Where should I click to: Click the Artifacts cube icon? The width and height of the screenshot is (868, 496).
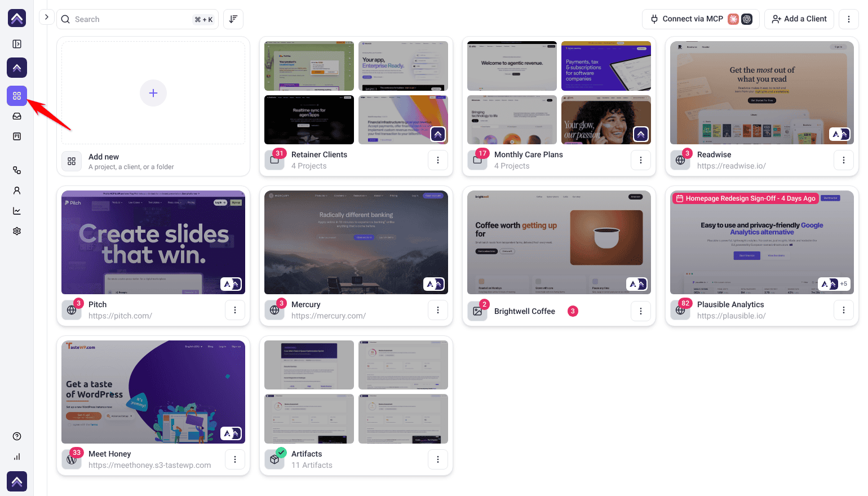(274, 459)
